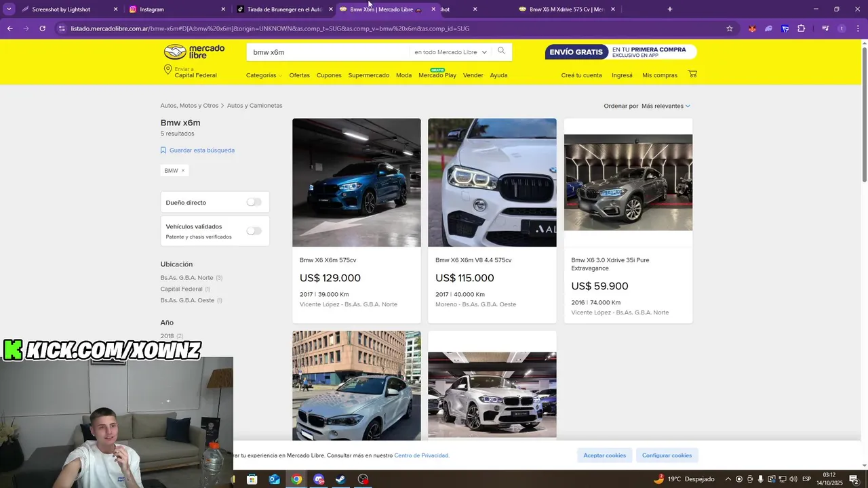868x488 pixels.
Task: Open the Cupones menu item
Action: click(x=329, y=75)
